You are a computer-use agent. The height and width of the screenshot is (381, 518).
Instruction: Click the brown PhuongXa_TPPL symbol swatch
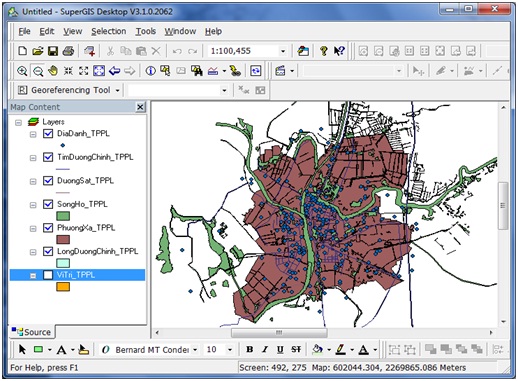(x=63, y=239)
